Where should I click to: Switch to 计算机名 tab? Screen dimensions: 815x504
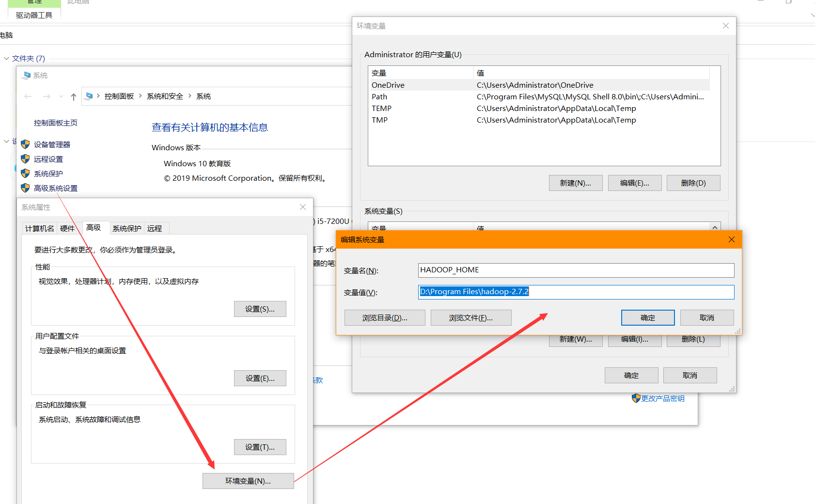tap(40, 229)
